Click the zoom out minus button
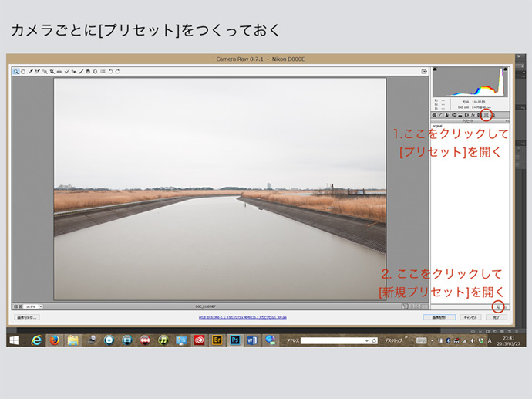Viewport: 532px width, 399px height. tap(15, 306)
